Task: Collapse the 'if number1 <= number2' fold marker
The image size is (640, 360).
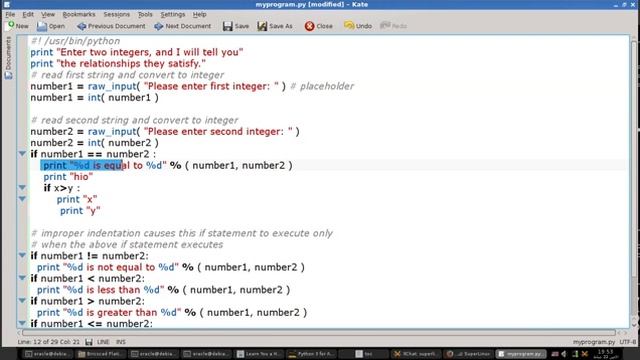Action: click(22, 323)
